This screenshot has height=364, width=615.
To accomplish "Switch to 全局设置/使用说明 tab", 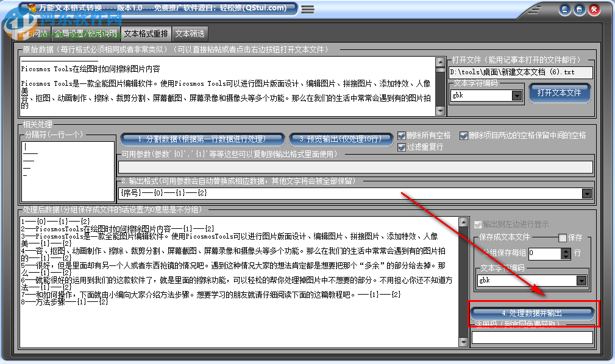I will pyautogui.click(x=85, y=33).
